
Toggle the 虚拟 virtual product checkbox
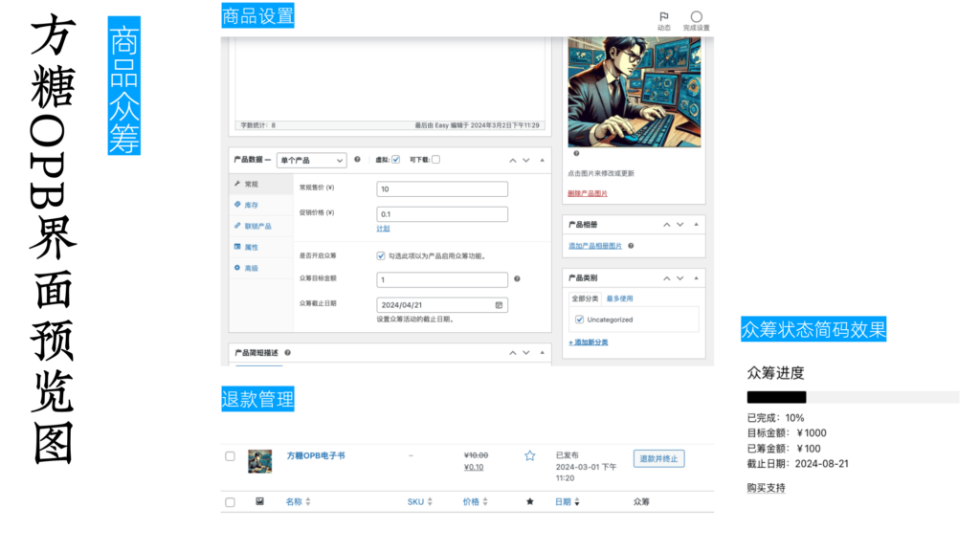395,160
